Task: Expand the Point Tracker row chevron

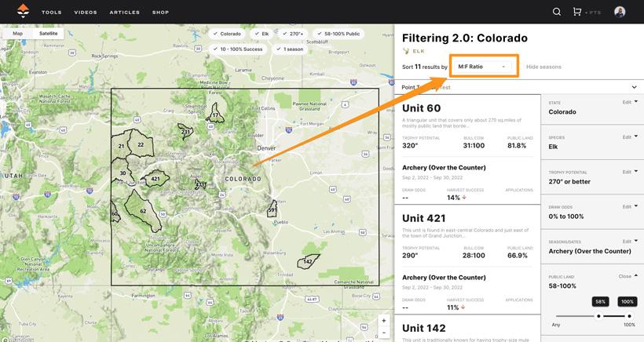Action: [634, 87]
